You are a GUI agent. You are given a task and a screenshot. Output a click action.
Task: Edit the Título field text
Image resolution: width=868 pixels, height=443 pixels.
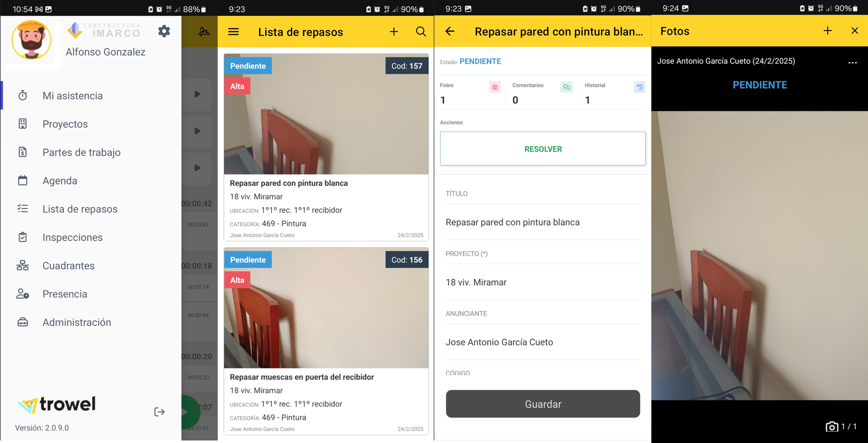pos(543,222)
